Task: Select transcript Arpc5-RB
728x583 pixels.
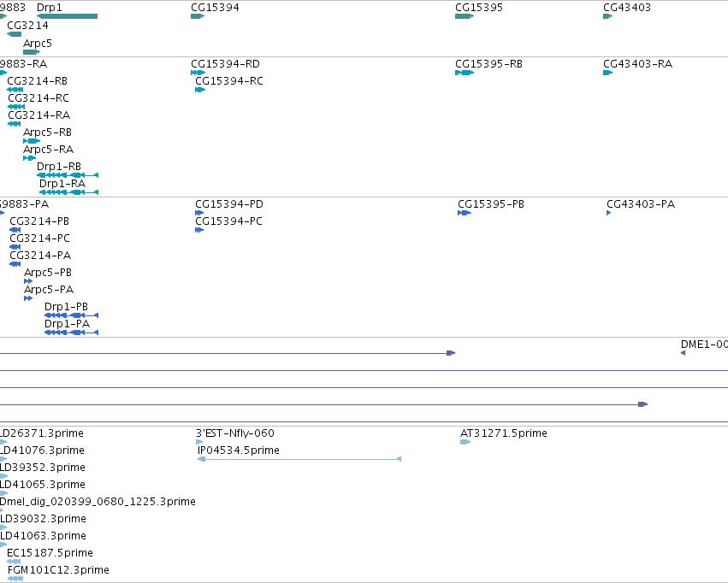Action: coord(47,132)
